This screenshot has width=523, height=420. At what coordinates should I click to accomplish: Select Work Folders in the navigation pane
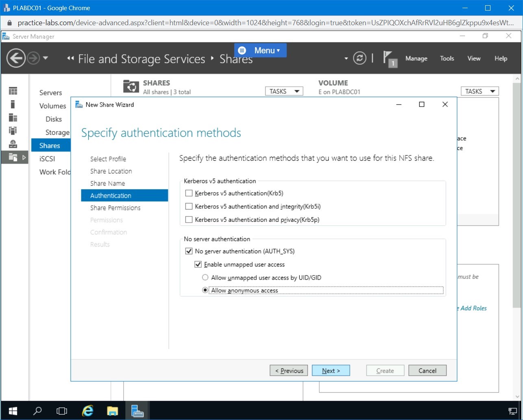[55, 172]
